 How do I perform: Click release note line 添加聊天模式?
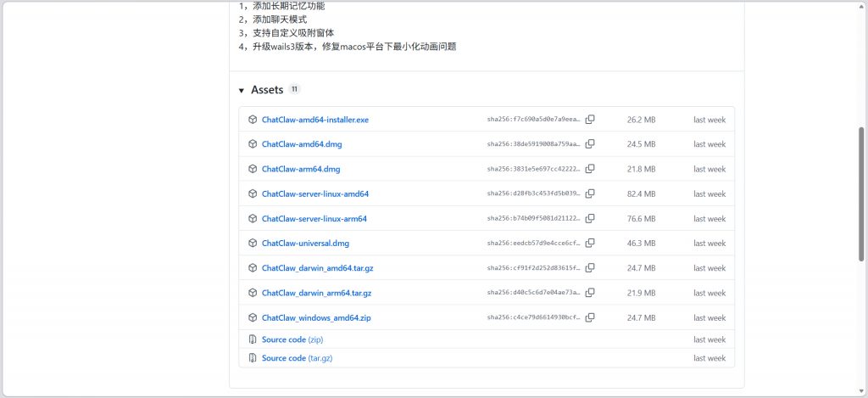tap(273, 20)
